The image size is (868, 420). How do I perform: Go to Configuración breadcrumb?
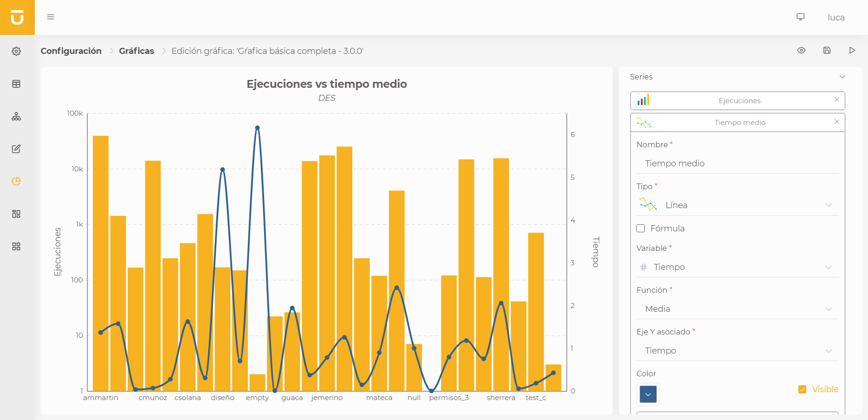[x=71, y=51]
